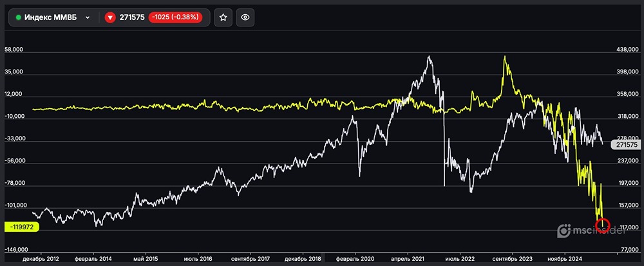Click the 438,000 right axis value
Screen dimensions: 644x266
pos(628,50)
